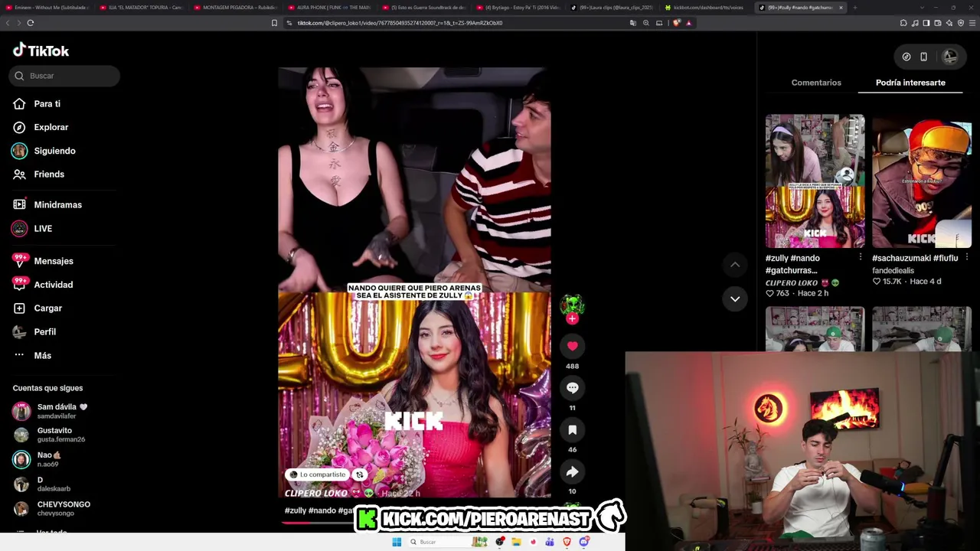Open Minidramas from the sidebar
The image size is (980, 551).
(x=47, y=205)
